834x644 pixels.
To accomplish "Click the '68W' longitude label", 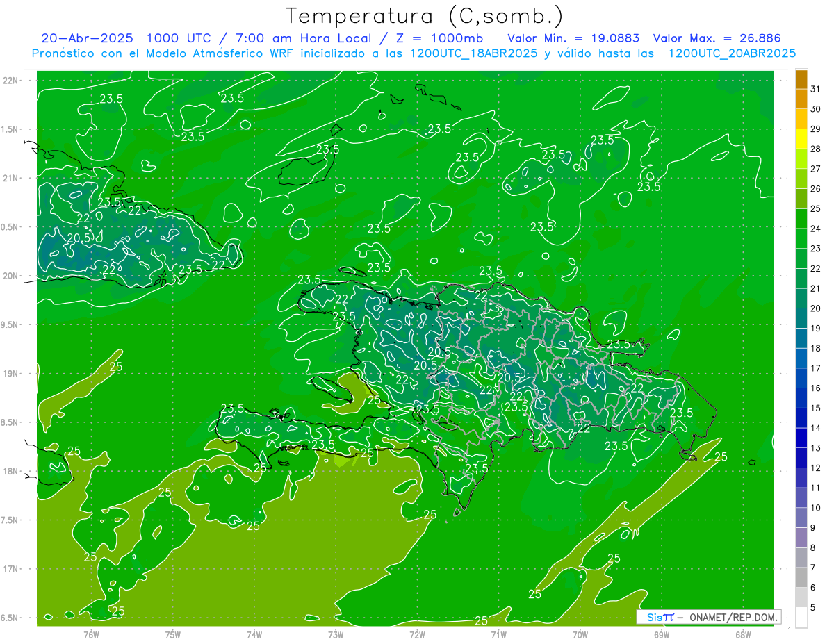I will 743,634.
